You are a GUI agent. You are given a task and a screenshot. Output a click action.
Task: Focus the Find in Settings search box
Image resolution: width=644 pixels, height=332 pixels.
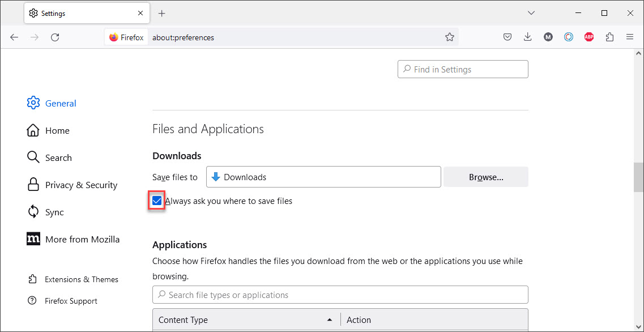463,70
